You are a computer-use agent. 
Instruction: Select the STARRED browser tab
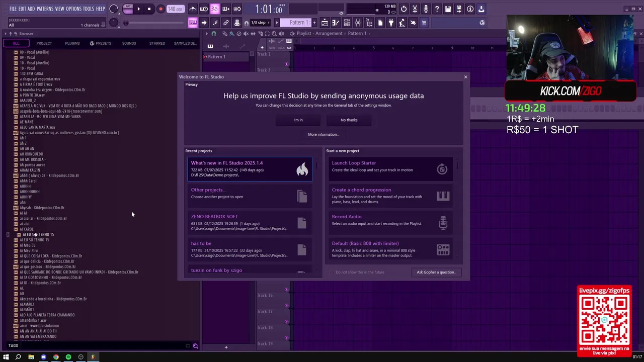157,43
